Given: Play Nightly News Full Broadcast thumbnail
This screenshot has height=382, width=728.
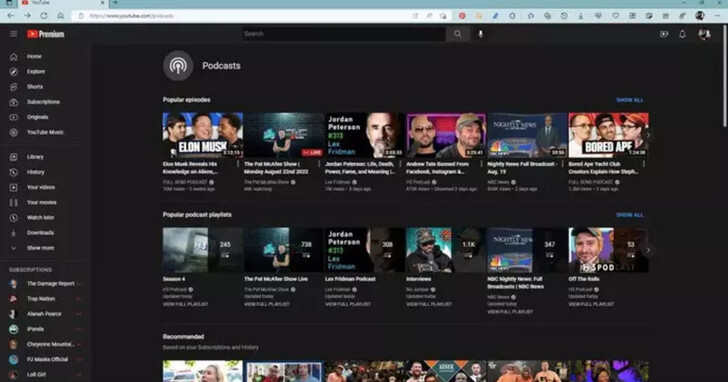Looking at the screenshot, I should [527, 135].
